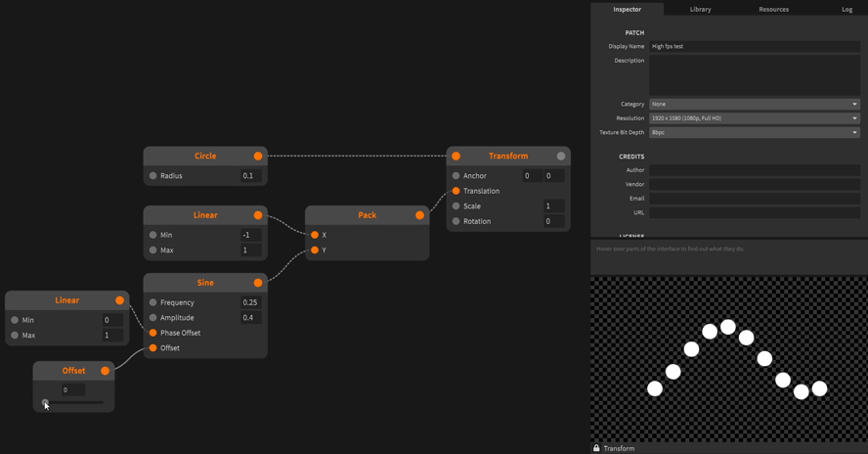Click Min port of the Linear node above Sine
The height and width of the screenshot is (454, 868).
click(152, 235)
